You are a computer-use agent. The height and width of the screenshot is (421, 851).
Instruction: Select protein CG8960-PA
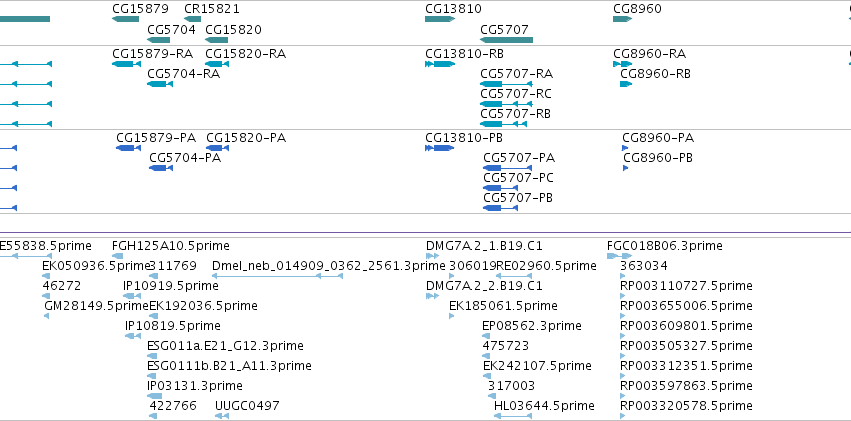pos(625,148)
